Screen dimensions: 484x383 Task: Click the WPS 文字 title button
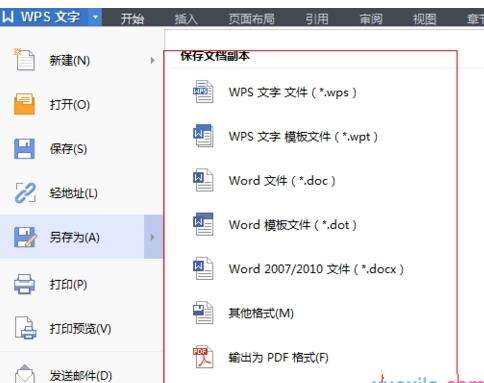tap(51, 17)
